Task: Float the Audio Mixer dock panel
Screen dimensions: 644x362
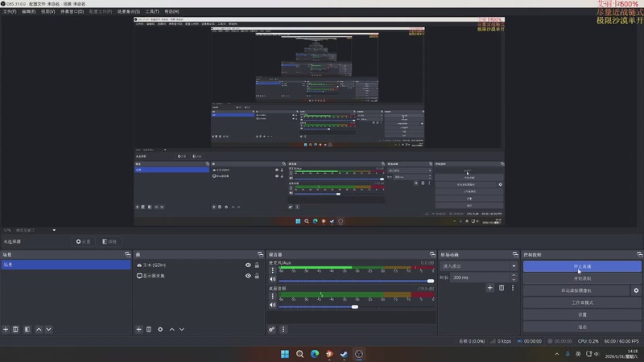Action: click(432, 254)
